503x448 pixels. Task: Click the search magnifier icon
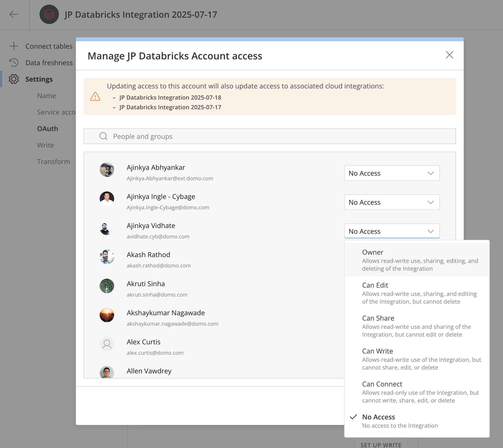pyautogui.click(x=104, y=136)
